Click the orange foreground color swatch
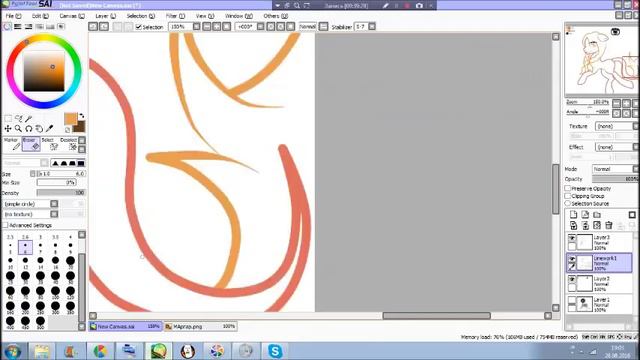This screenshot has width=640, height=360. tap(71, 119)
